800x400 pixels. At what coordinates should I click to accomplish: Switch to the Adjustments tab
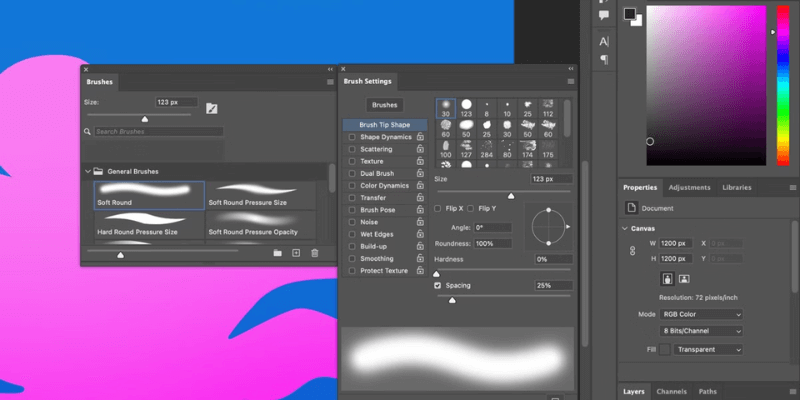coord(689,187)
